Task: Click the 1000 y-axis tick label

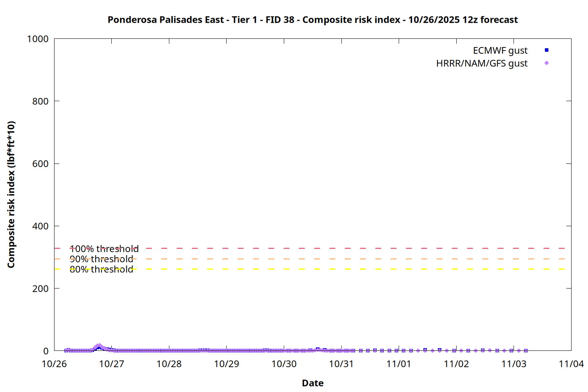Action: pyautogui.click(x=38, y=39)
